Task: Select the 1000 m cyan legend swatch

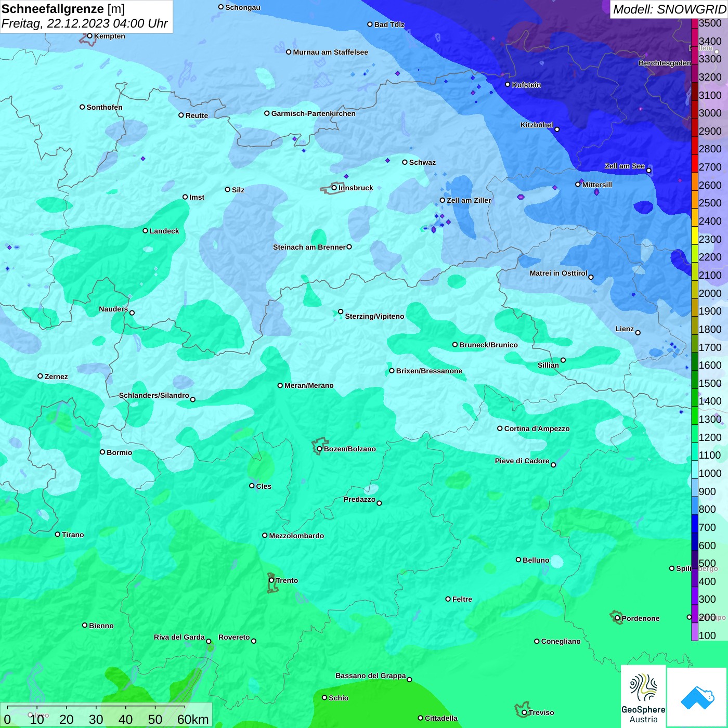Action: pyautogui.click(x=694, y=470)
